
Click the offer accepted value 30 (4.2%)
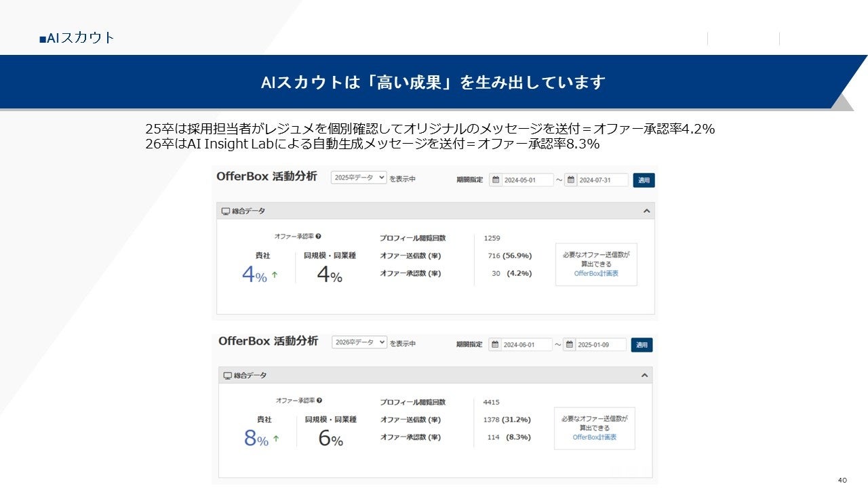click(x=512, y=274)
